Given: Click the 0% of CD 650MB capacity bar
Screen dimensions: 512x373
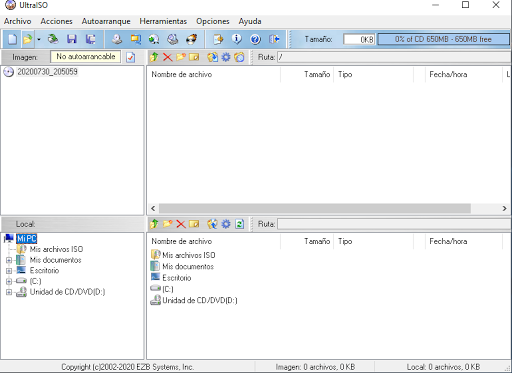Looking at the screenshot, I should point(443,39).
